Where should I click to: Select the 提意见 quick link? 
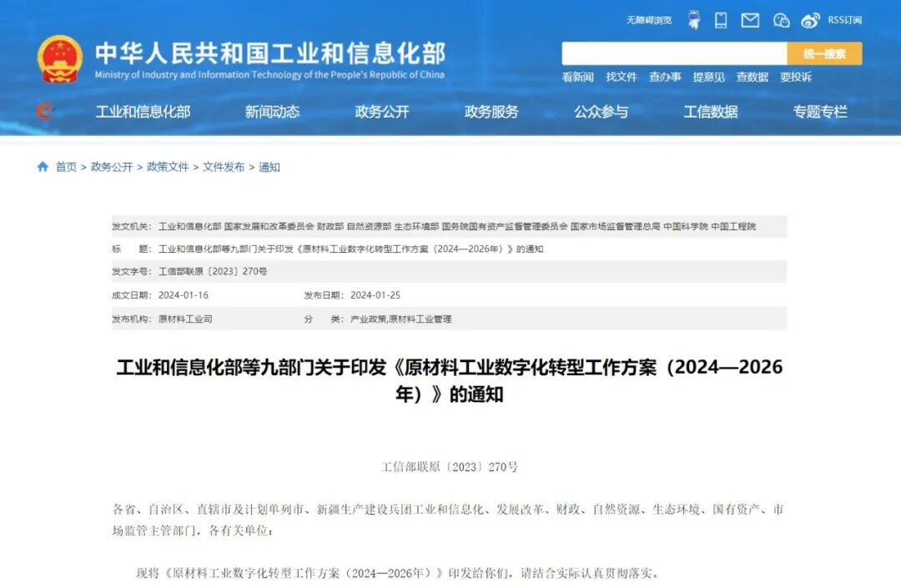click(708, 77)
